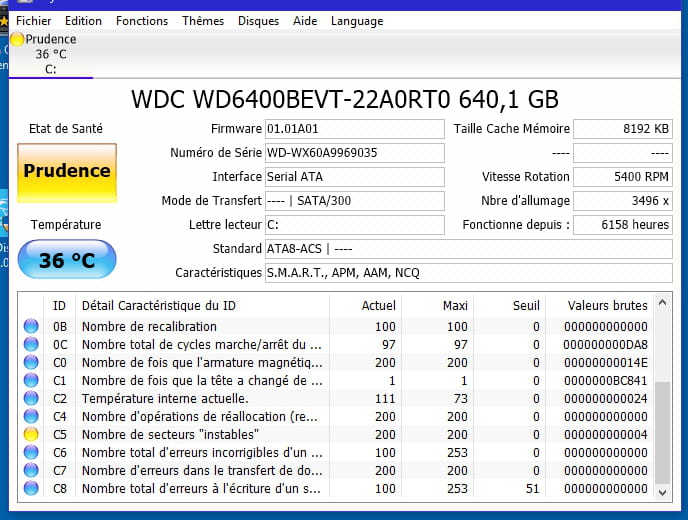This screenshot has height=520, width=688.
Task: Click the Fonctionne depuis value 6158 heures
Action: [x=623, y=225]
